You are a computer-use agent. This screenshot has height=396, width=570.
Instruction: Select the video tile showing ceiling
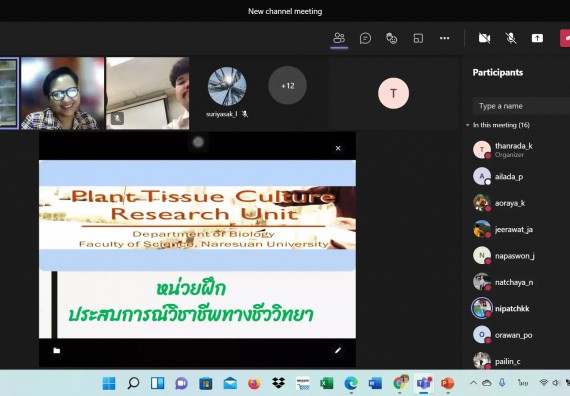(x=148, y=93)
